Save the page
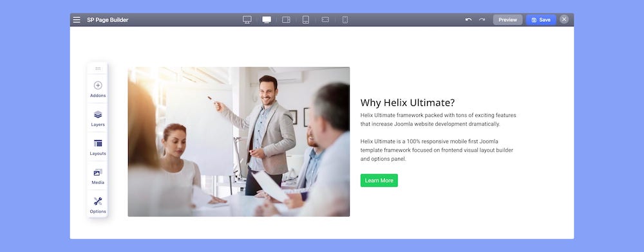The height and width of the screenshot is (252, 644). 541,20
